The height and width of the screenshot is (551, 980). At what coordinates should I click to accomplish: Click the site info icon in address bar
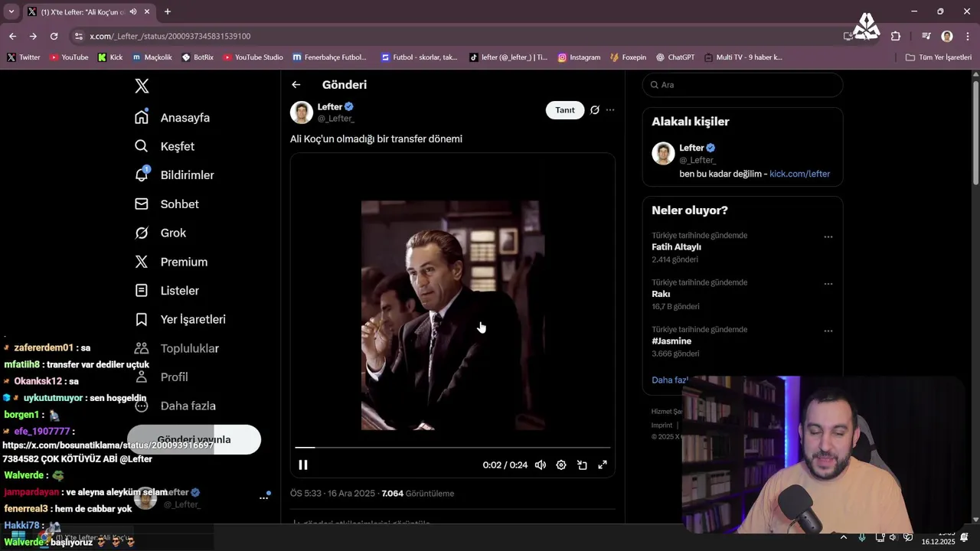tap(78, 36)
